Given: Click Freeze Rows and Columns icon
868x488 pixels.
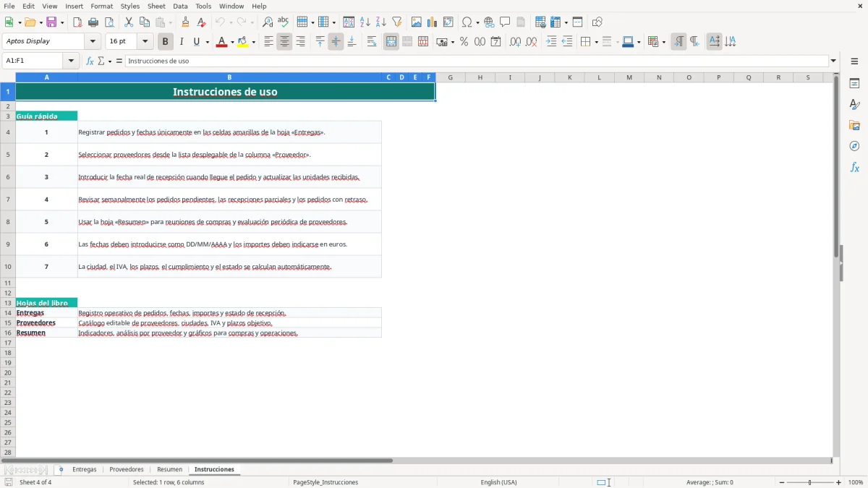Looking at the screenshot, I should pyautogui.click(x=556, y=22).
